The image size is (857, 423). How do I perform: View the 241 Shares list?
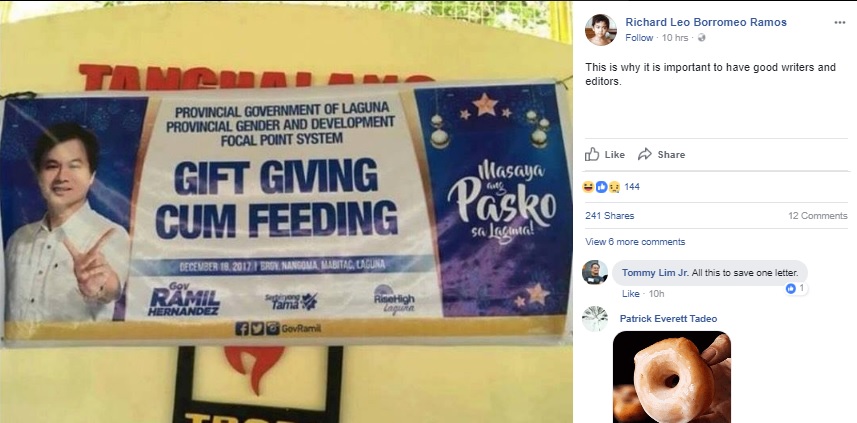tap(609, 216)
